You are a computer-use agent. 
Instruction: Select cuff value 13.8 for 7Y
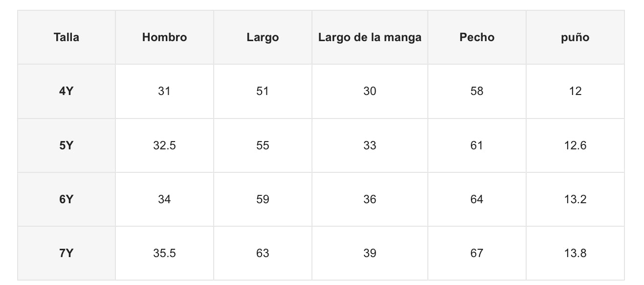tap(575, 253)
